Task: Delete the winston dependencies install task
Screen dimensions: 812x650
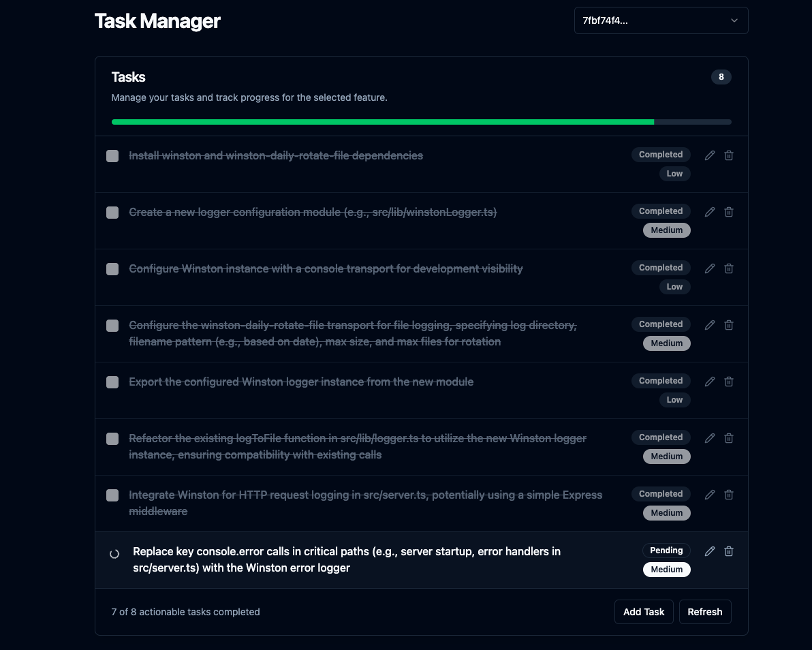Action: tap(728, 155)
